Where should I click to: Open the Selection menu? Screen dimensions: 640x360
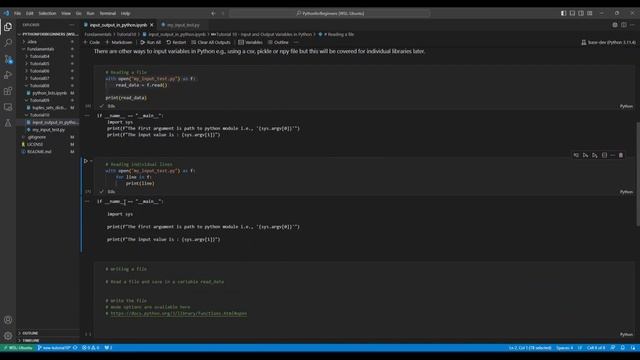click(47, 13)
